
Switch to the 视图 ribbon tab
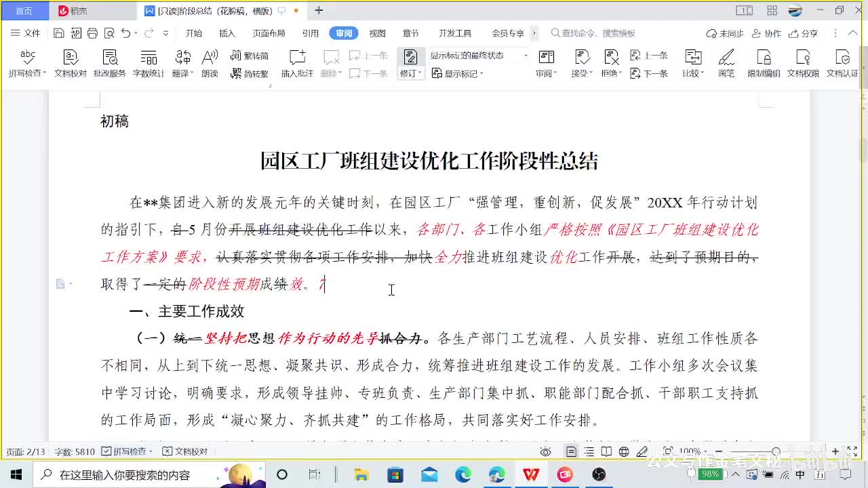[x=377, y=33]
